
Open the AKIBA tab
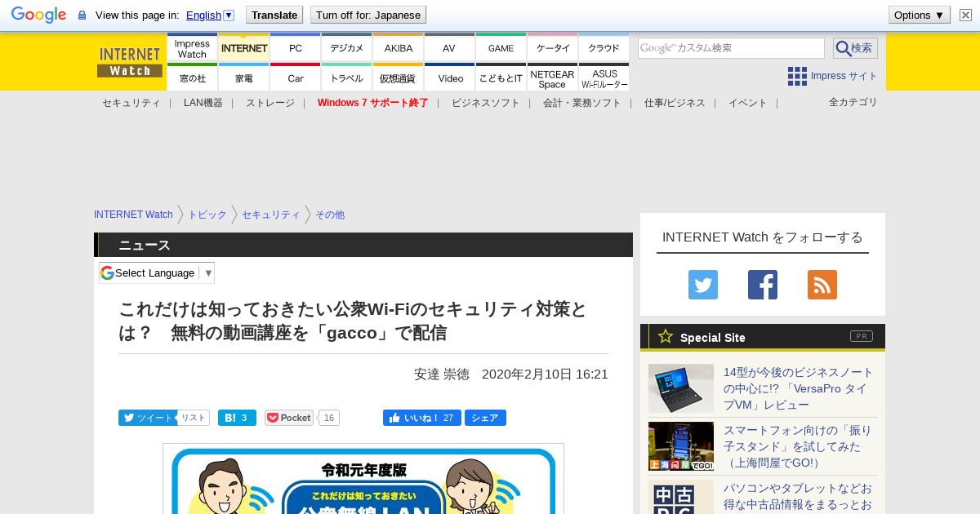point(399,48)
